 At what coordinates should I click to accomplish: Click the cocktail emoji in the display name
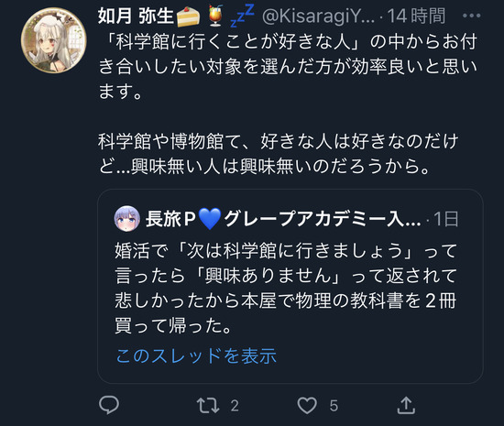coord(215,16)
